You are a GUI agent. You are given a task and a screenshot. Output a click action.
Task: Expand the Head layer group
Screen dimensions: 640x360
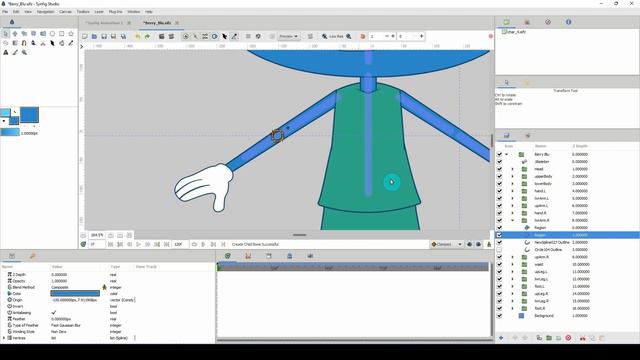click(513, 169)
